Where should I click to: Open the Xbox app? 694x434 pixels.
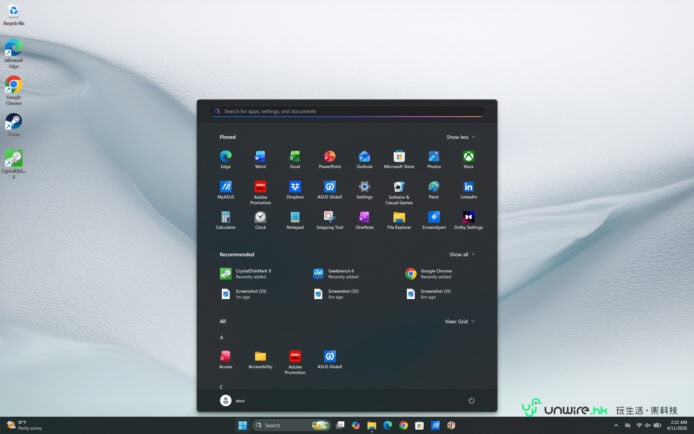tap(468, 159)
